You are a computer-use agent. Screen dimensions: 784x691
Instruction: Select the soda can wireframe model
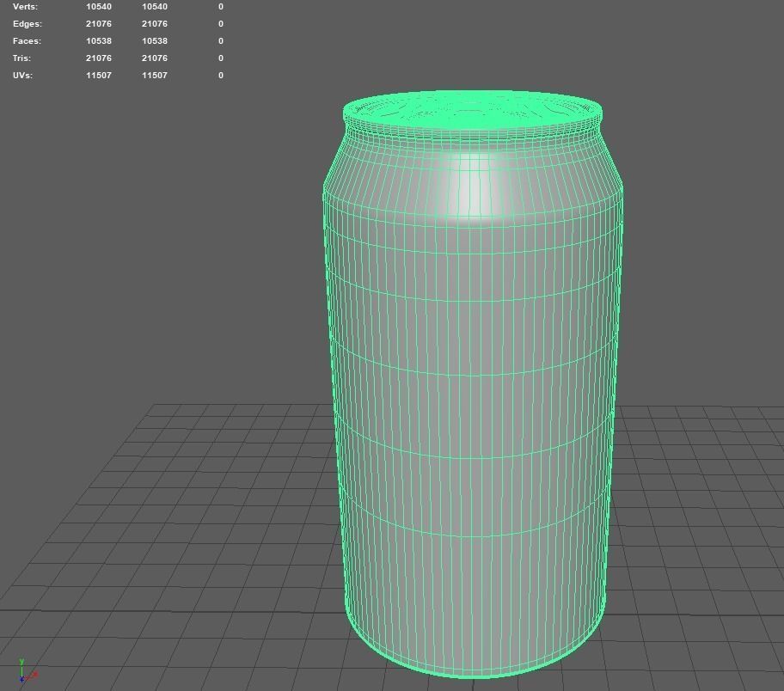473,384
